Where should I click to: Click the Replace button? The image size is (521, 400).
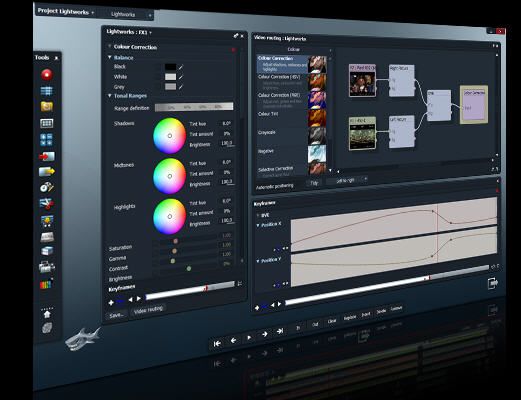350,317
